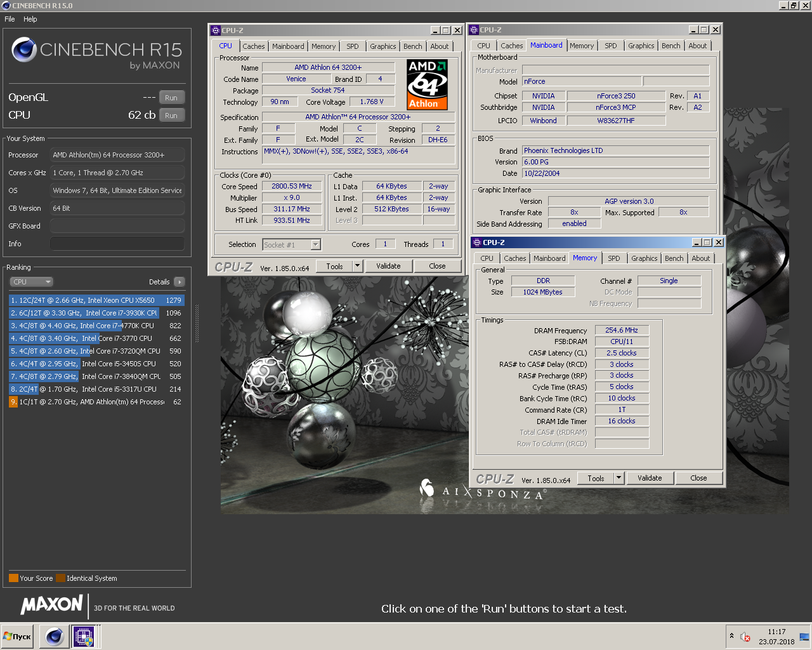Click the nForce3 250 chipset value
This screenshot has height=650, width=812.
tap(616, 96)
